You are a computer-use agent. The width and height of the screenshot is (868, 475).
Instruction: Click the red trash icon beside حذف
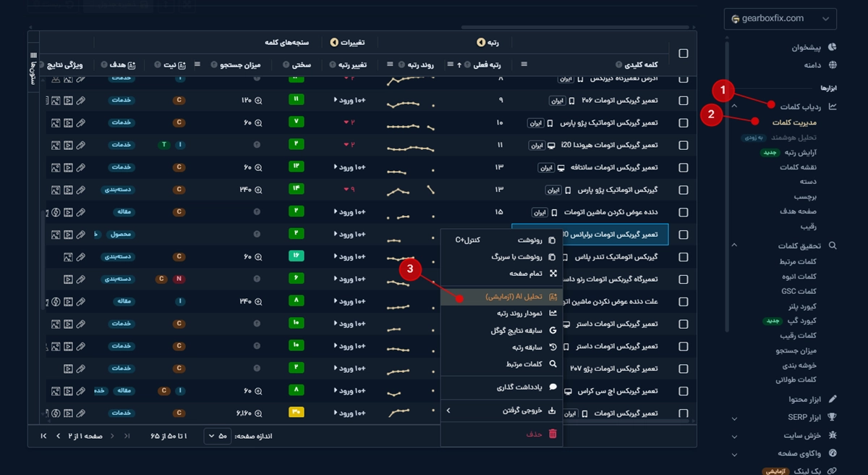coord(553,434)
